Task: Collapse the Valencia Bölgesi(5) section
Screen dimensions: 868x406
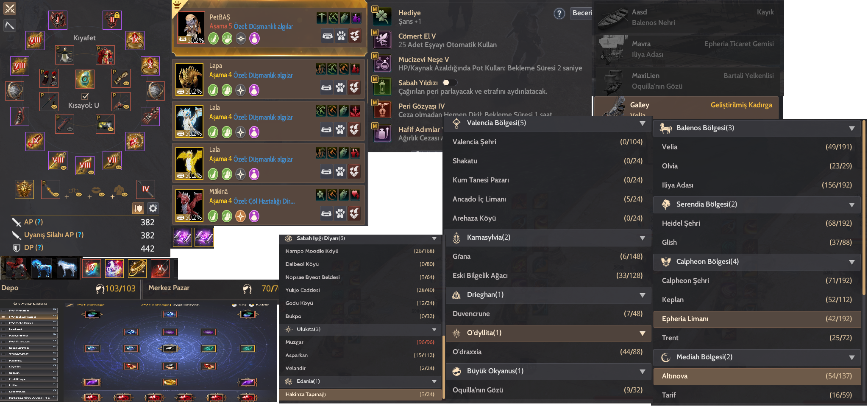Action: pos(643,123)
